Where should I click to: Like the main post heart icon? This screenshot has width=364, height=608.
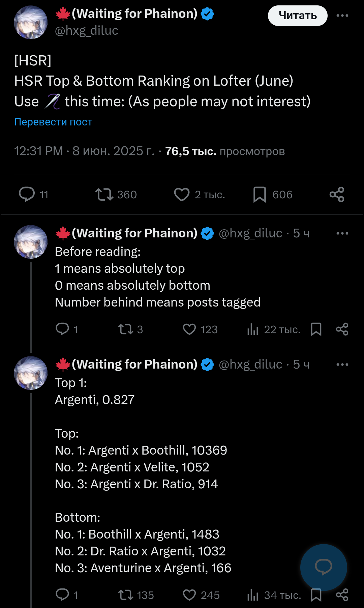(182, 195)
